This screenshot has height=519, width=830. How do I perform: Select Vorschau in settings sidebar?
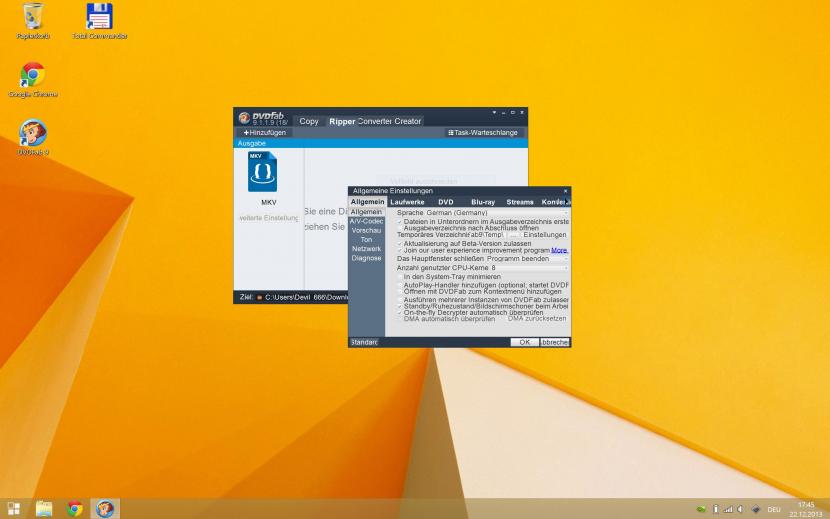pyautogui.click(x=366, y=230)
